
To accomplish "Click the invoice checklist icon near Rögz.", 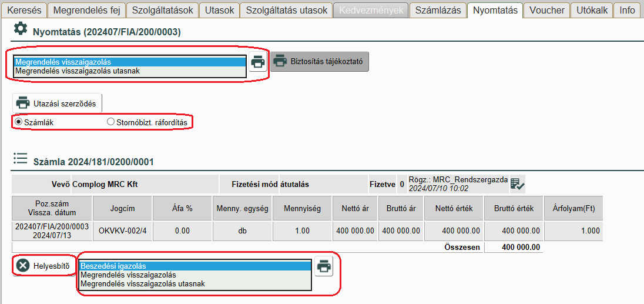I will pyautogui.click(x=517, y=184).
